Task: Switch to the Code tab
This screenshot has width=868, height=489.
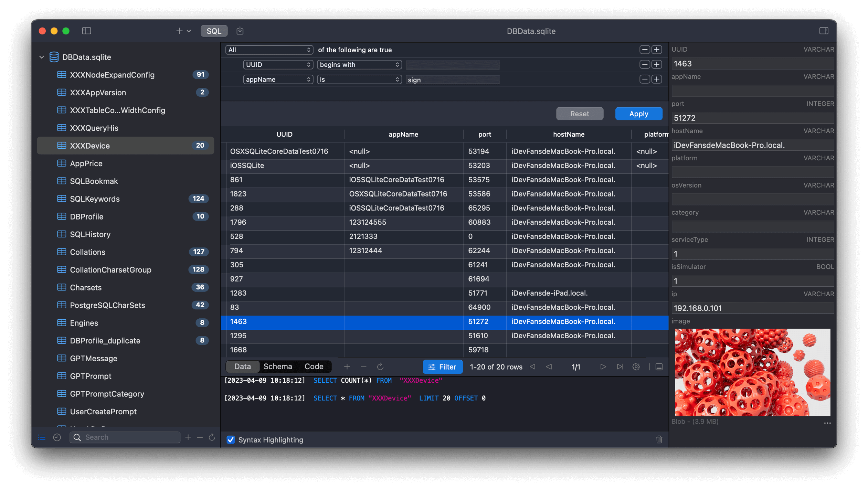Action: coord(314,366)
